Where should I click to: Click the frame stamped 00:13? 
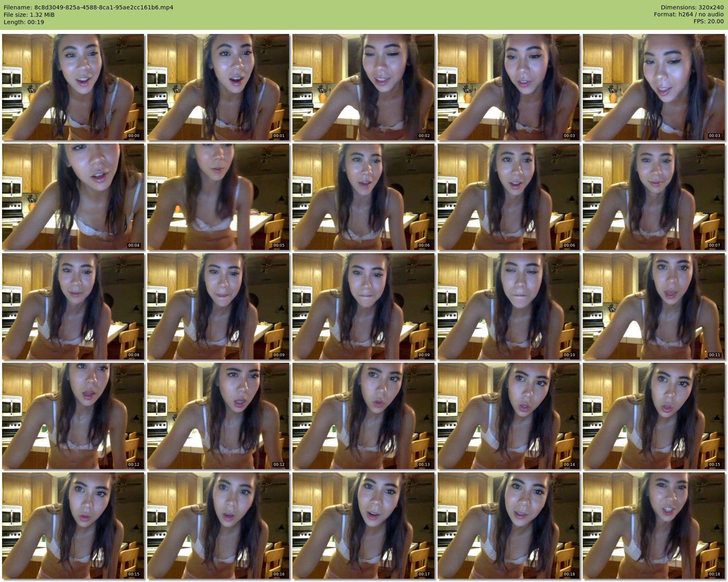tap(363, 416)
